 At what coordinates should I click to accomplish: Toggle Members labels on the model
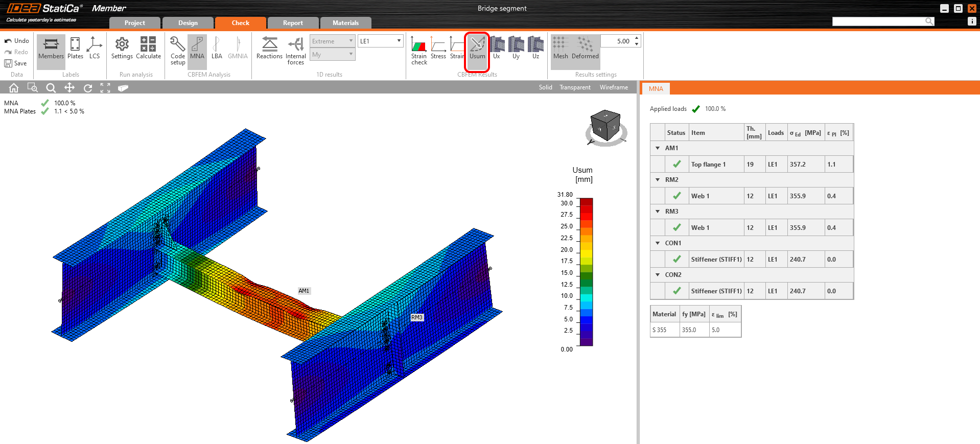[x=51, y=48]
